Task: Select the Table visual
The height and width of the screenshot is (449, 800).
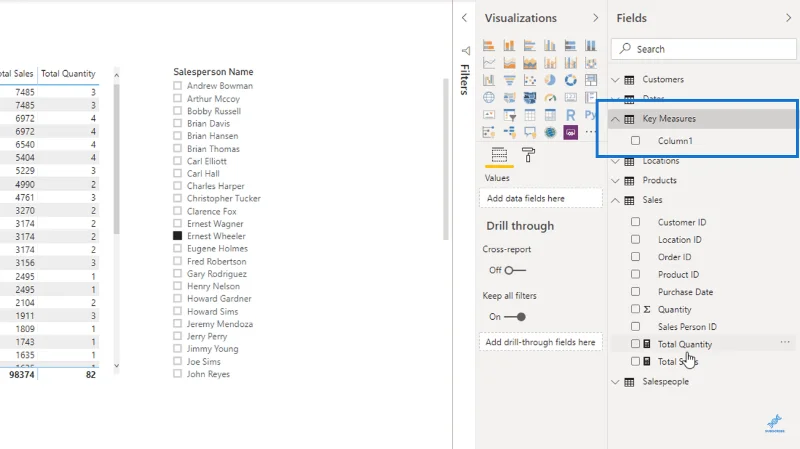Action: (530, 115)
